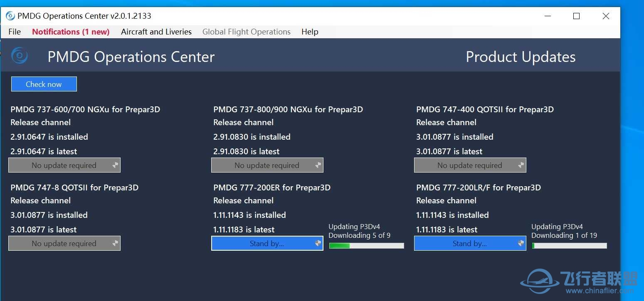Click the Check now button
The width and height of the screenshot is (644, 301).
pos(44,84)
